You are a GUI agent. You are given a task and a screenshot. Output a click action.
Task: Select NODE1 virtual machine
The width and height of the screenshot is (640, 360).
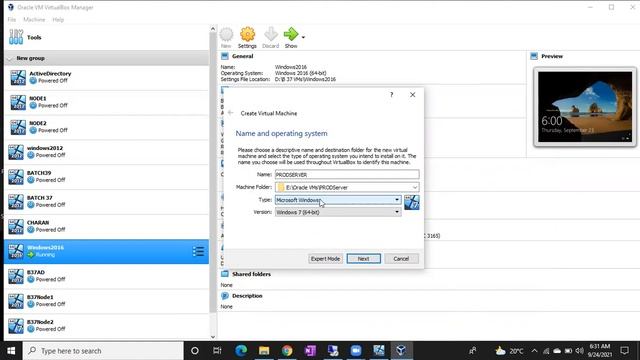click(x=106, y=102)
